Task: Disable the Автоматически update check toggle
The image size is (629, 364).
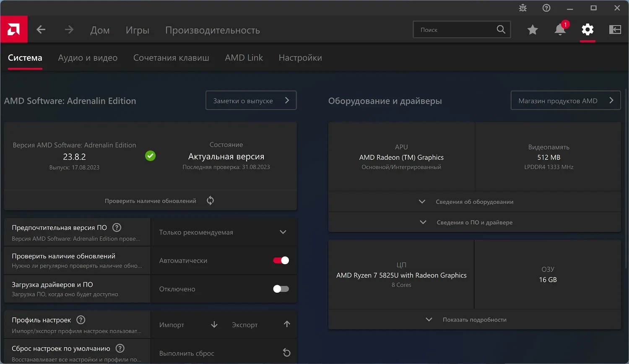Action: [281, 260]
